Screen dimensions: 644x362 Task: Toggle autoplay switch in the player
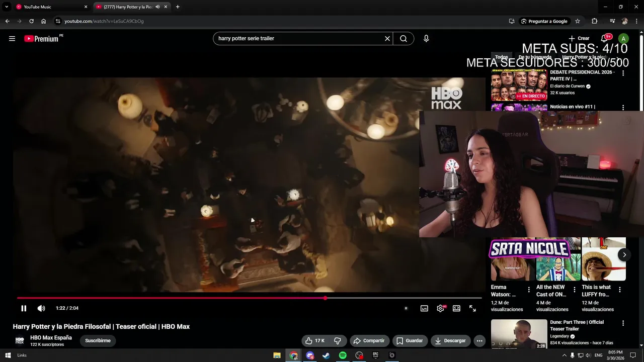(x=406, y=308)
